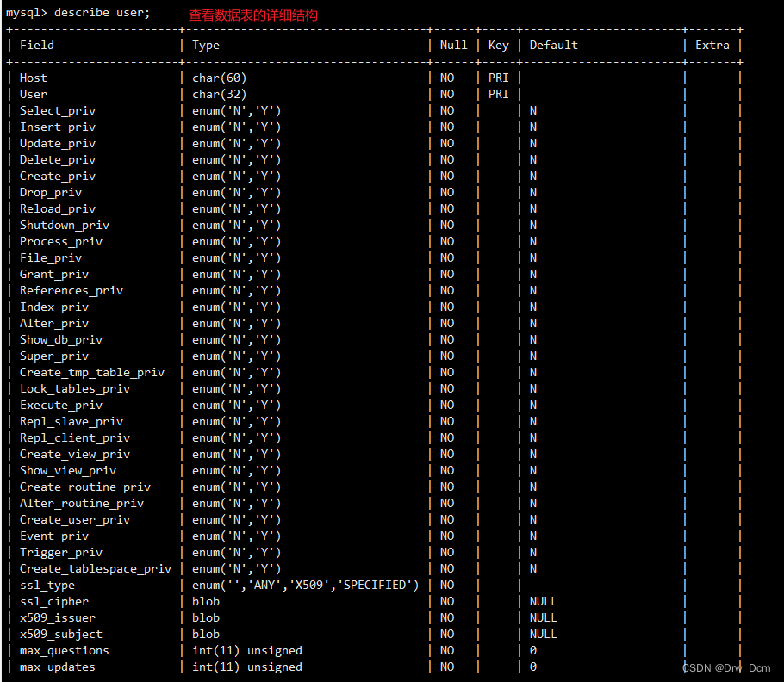Image resolution: width=784 pixels, height=682 pixels.
Task: Click the 'Create_user_priv' field name
Action: coord(75,520)
